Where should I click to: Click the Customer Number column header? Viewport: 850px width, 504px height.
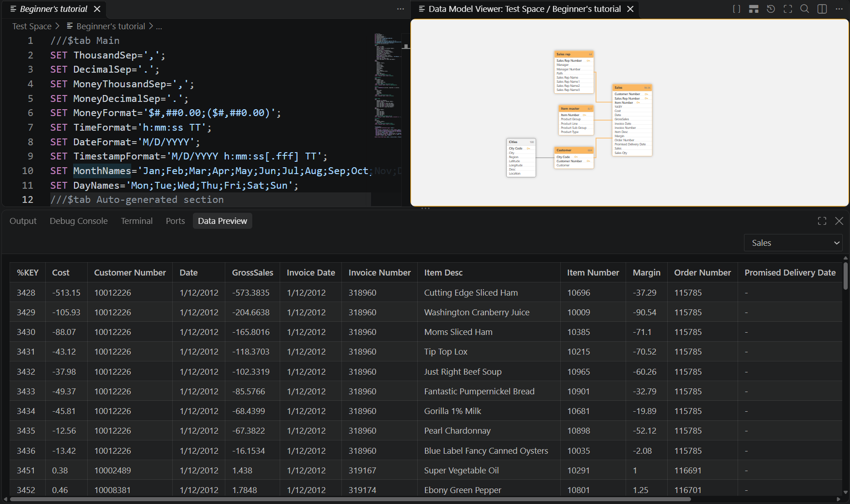(130, 273)
